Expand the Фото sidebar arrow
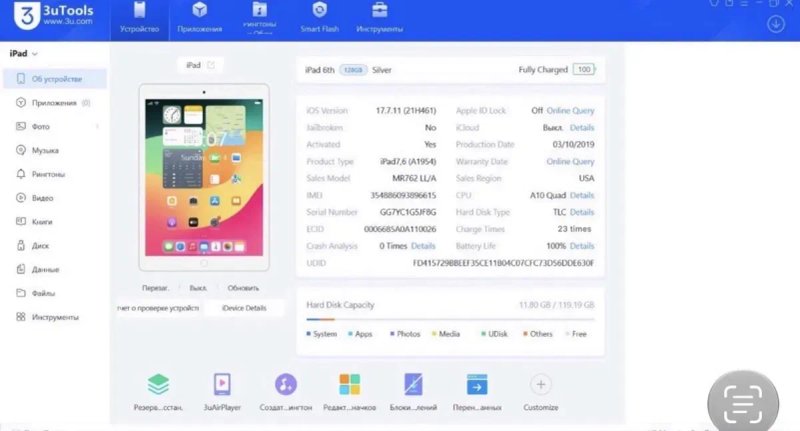The image size is (800, 431). point(97,126)
